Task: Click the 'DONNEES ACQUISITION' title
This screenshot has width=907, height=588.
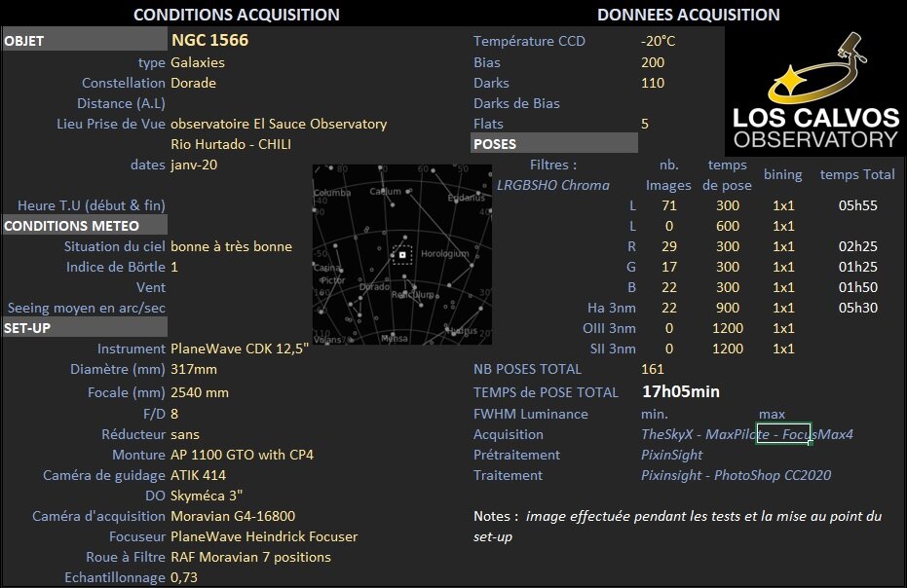Action: 689,15
